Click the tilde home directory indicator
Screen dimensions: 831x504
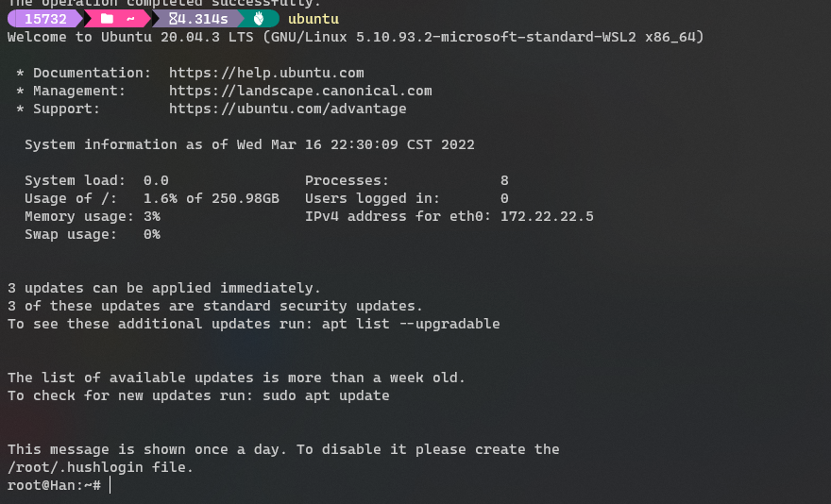(x=130, y=19)
